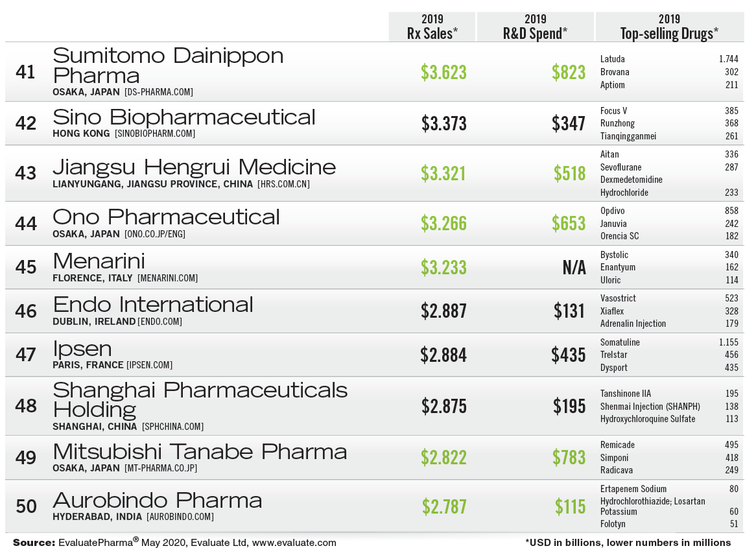Click the 2019 Rx Sales column header

(x=432, y=27)
